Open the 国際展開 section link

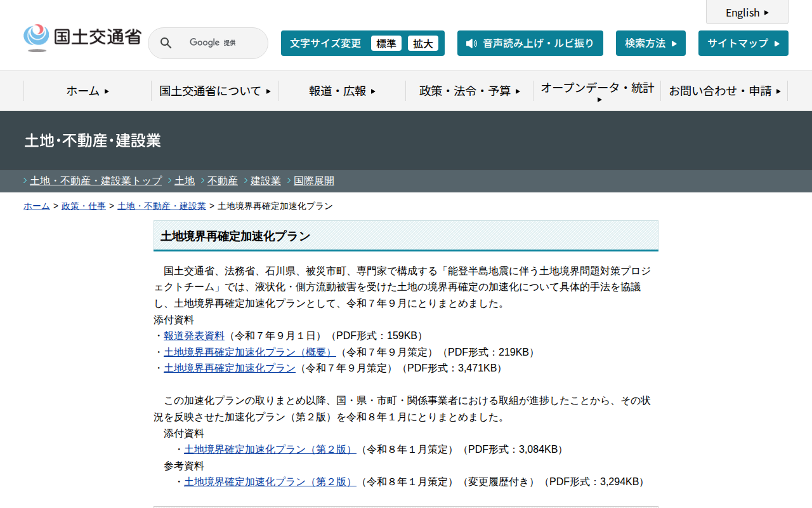pos(314,181)
